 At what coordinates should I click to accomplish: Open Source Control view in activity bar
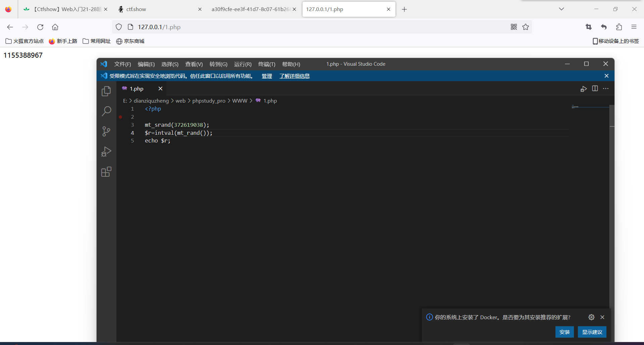pyautogui.click(x=106, y=131)
